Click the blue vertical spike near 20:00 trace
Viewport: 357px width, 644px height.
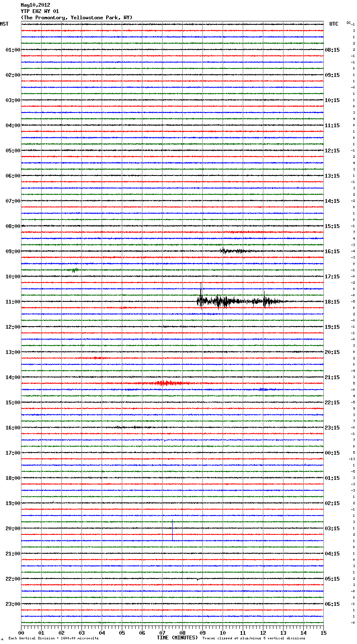click(x=172, y=530)
